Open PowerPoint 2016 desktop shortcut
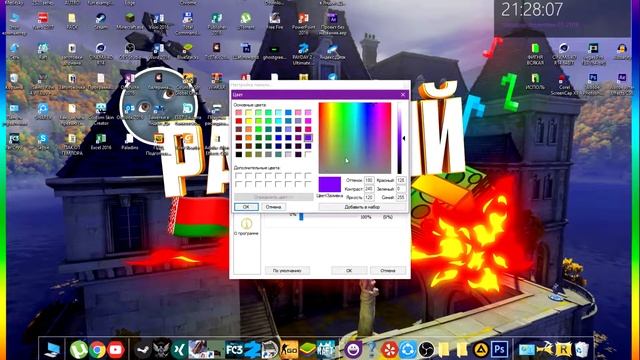 tap(303, 24)
